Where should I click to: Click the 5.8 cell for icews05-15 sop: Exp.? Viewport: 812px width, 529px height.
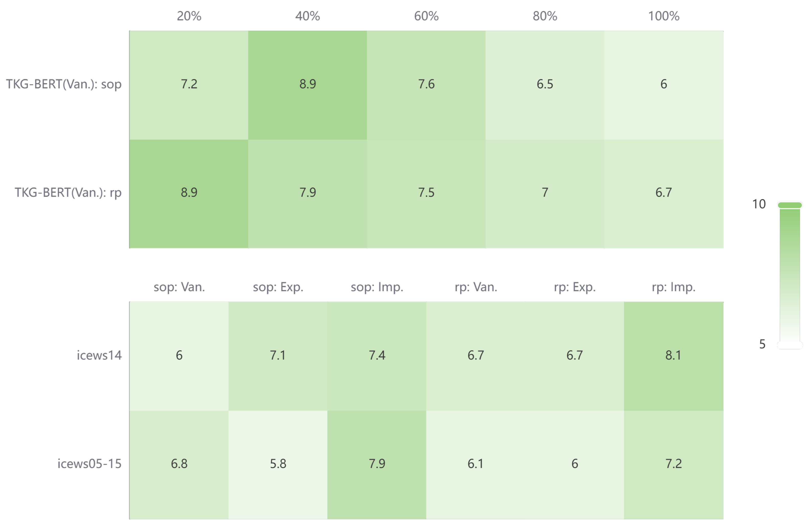pyautogui.click(x=278, y=465)
